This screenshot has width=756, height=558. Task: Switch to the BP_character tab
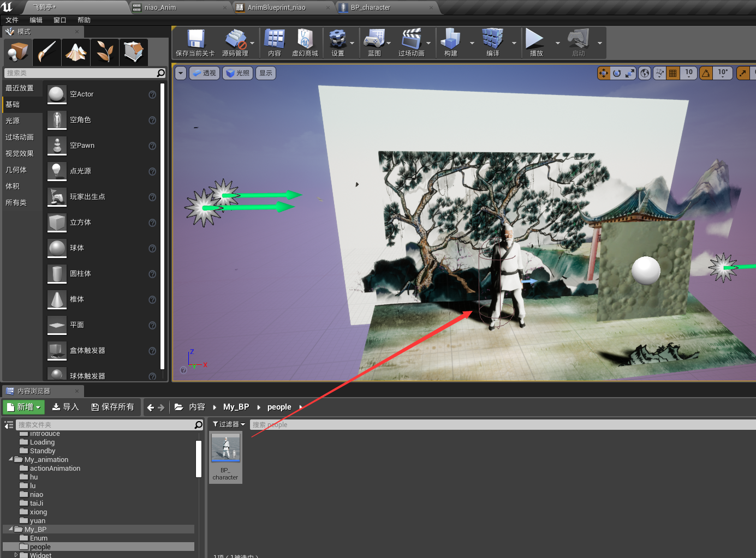click(387, 8)
